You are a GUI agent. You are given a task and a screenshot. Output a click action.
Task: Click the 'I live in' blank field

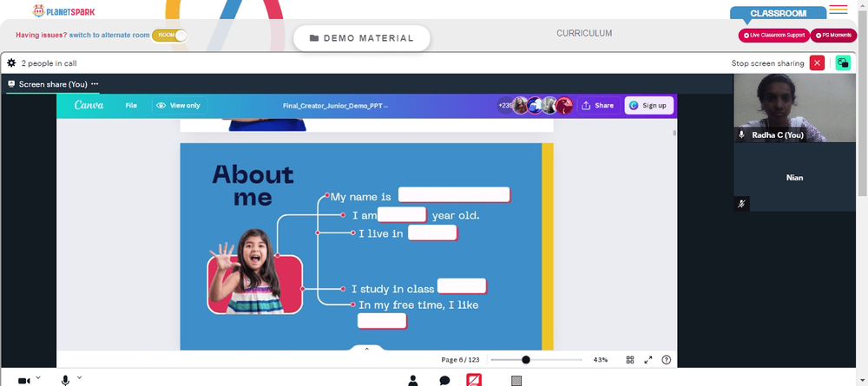[432, 232]
